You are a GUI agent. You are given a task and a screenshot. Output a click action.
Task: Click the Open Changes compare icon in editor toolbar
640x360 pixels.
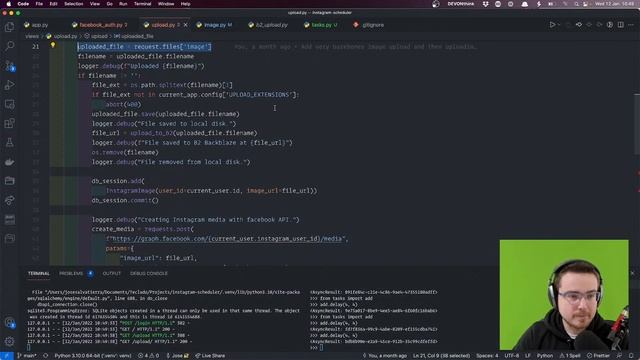[579, 25]
